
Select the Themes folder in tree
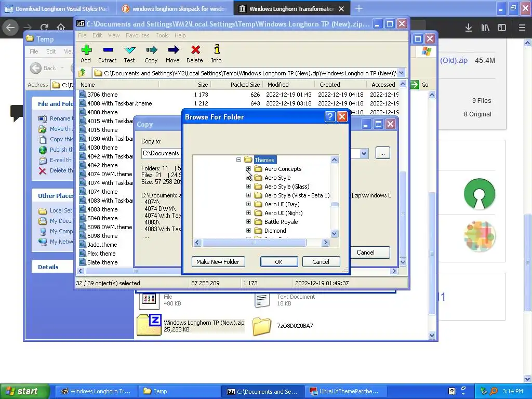pos(264,160)
